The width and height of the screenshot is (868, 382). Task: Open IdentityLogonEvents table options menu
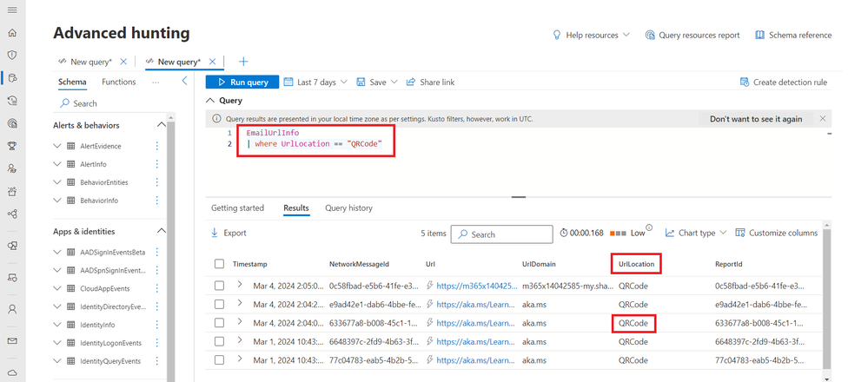coord(156,343)
